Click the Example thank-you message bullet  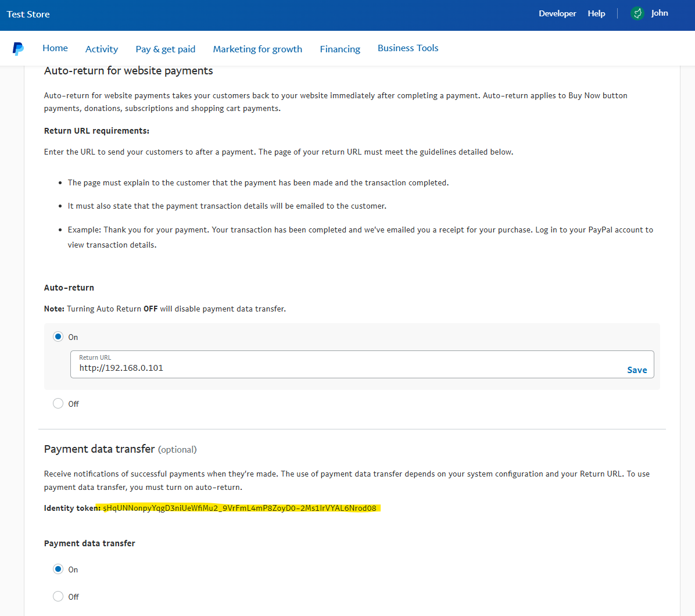360,237
